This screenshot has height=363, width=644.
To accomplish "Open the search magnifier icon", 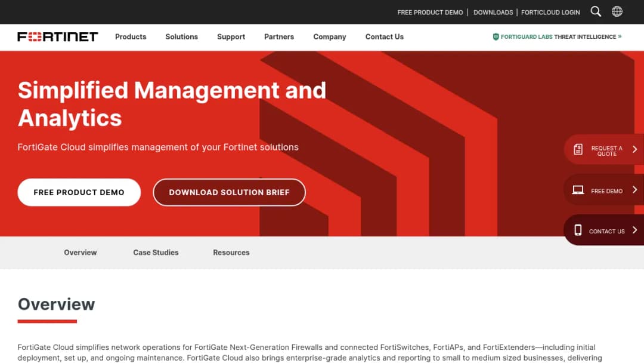I will pos(596,11).
